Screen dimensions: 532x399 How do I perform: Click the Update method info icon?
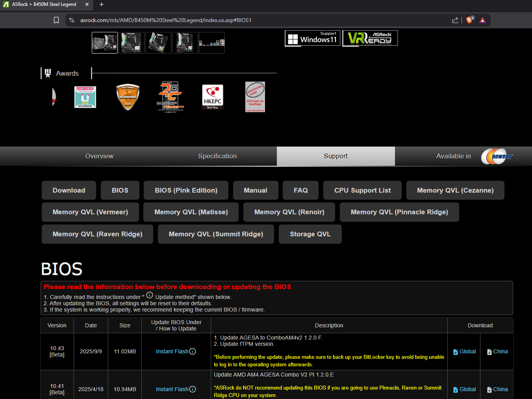150,295
